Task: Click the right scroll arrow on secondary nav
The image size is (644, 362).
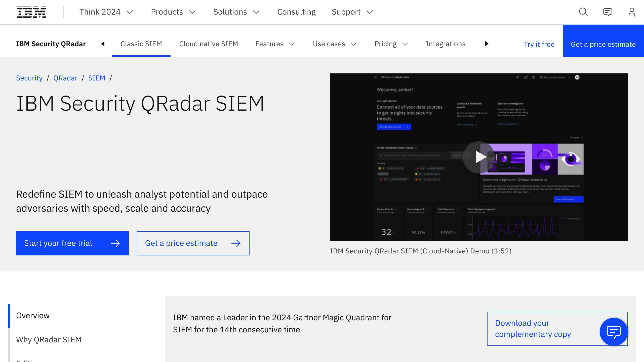Action: [x=486, y=43]
